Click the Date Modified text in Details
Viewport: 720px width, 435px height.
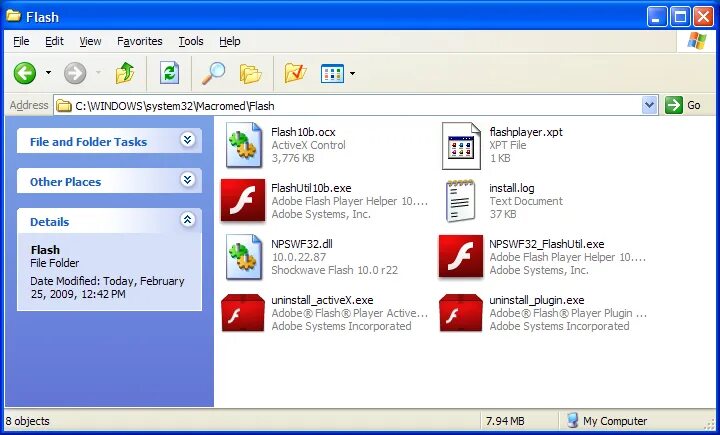pos(107,287)
